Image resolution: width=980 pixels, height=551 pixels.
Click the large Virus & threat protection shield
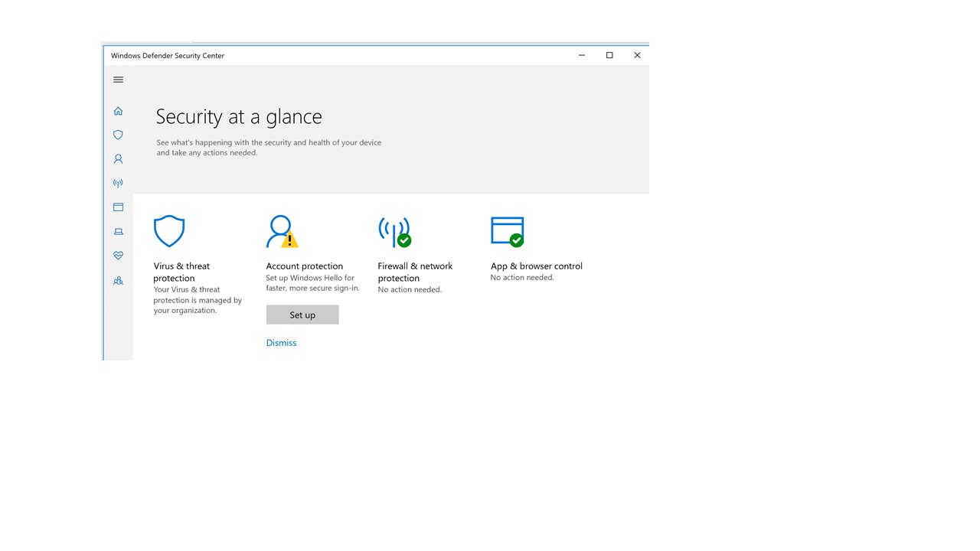(169, 231)
